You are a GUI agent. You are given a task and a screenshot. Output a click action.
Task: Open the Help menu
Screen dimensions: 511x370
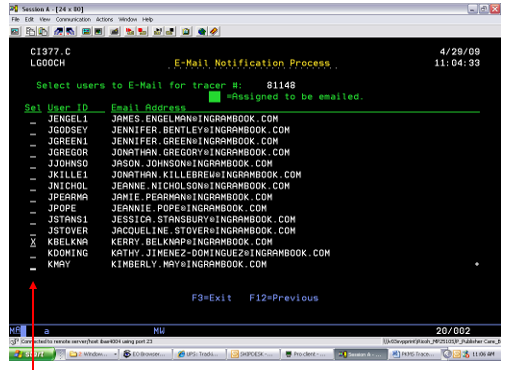pos(147,19)
